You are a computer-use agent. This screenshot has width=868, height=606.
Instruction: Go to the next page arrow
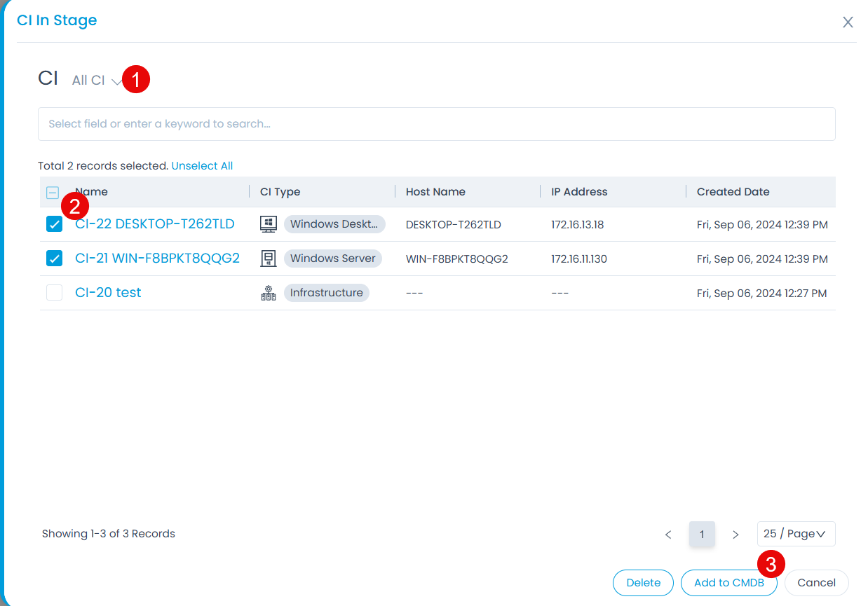tap(735, 535)
